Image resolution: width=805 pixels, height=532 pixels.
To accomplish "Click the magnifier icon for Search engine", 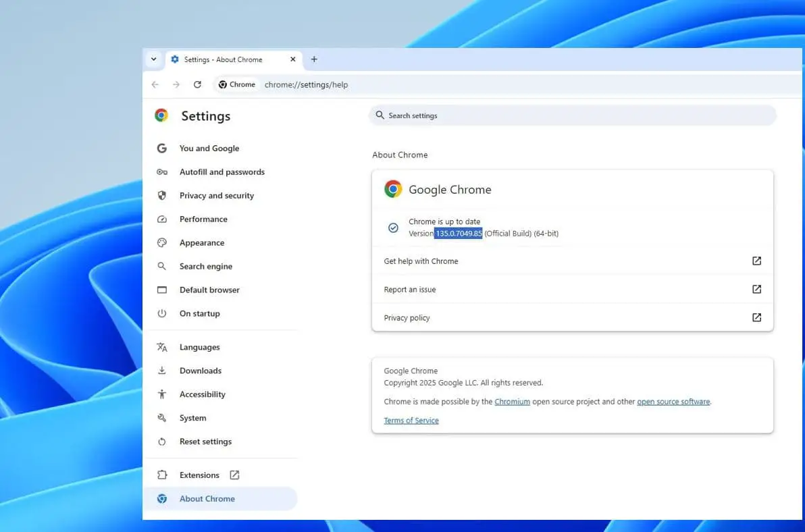I will point(161,266).
